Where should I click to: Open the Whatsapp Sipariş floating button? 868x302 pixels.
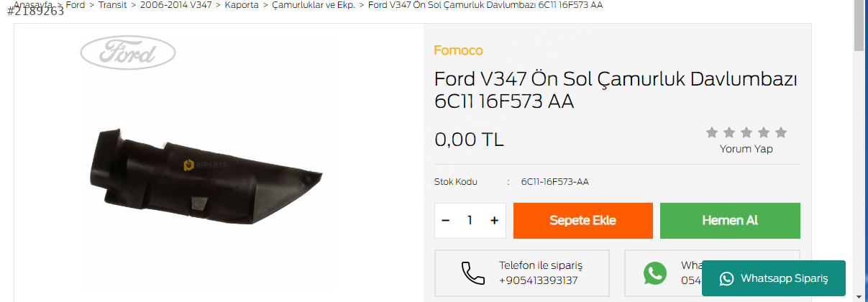[x=774, y=278]
